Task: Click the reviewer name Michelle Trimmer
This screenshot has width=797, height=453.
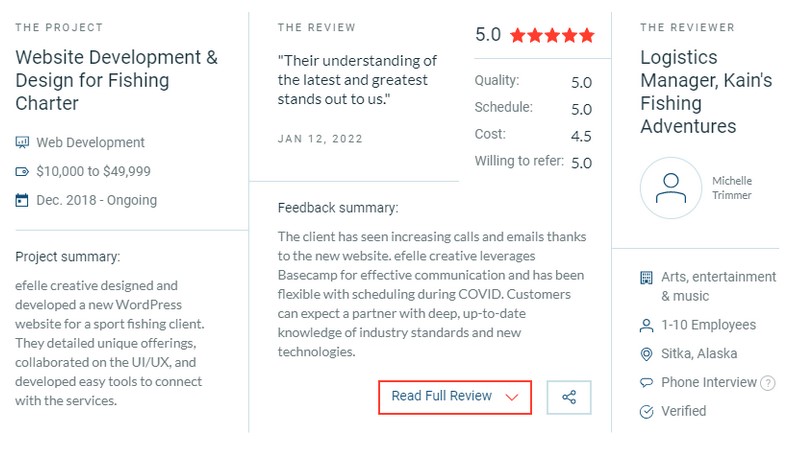Action: (731, 188)
